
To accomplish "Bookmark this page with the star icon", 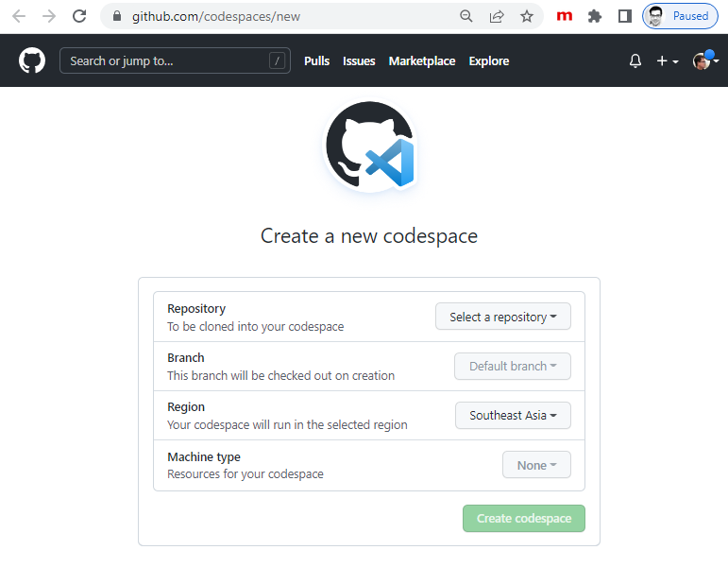I will point(527,16).
